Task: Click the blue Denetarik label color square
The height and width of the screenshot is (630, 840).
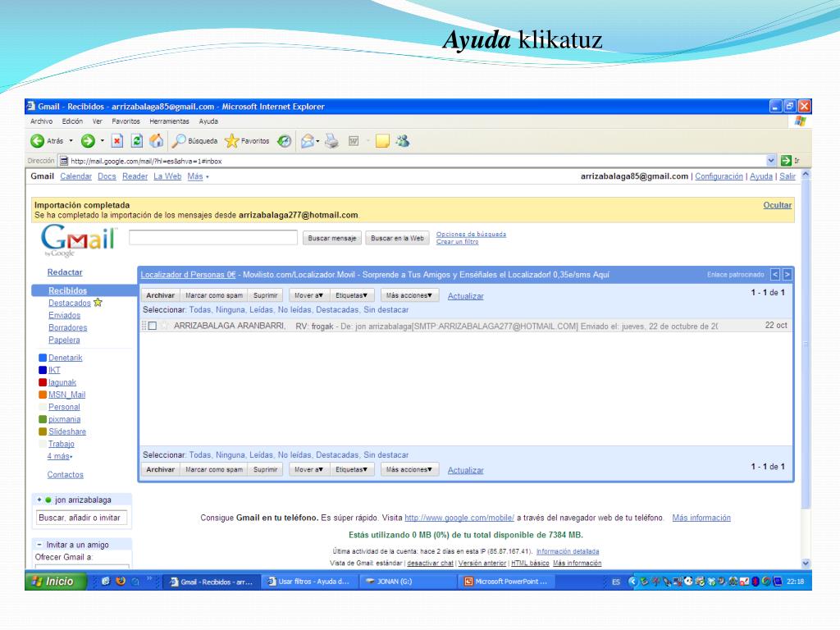Action: coord(43,358)
